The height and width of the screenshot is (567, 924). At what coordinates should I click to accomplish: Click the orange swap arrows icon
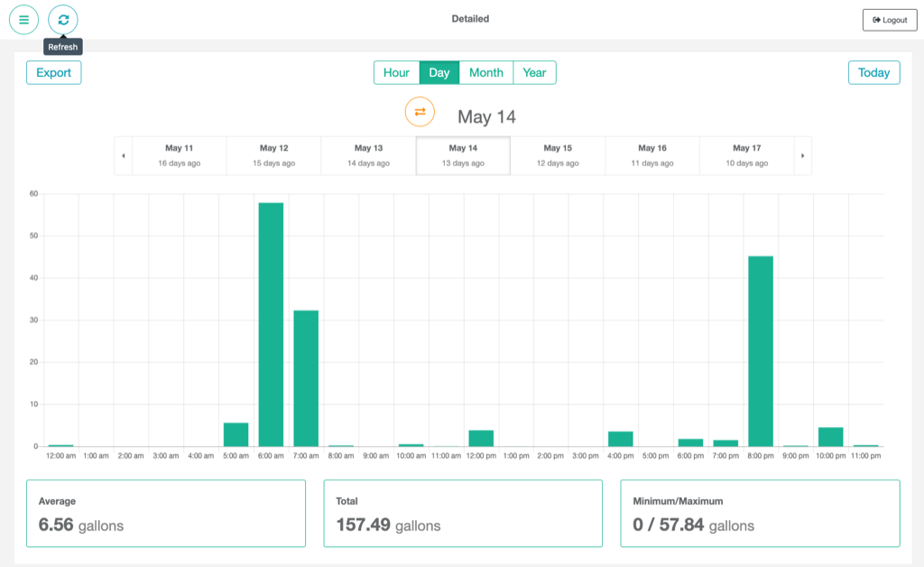click(420, 112)
